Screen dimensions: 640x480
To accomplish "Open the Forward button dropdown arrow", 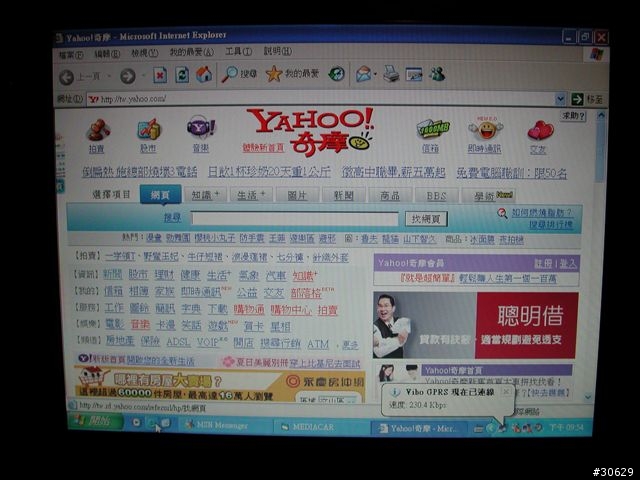I will point(143,76).
